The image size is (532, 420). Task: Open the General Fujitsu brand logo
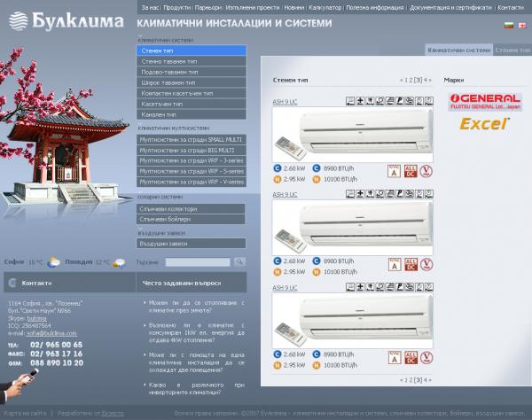[485, 102]
